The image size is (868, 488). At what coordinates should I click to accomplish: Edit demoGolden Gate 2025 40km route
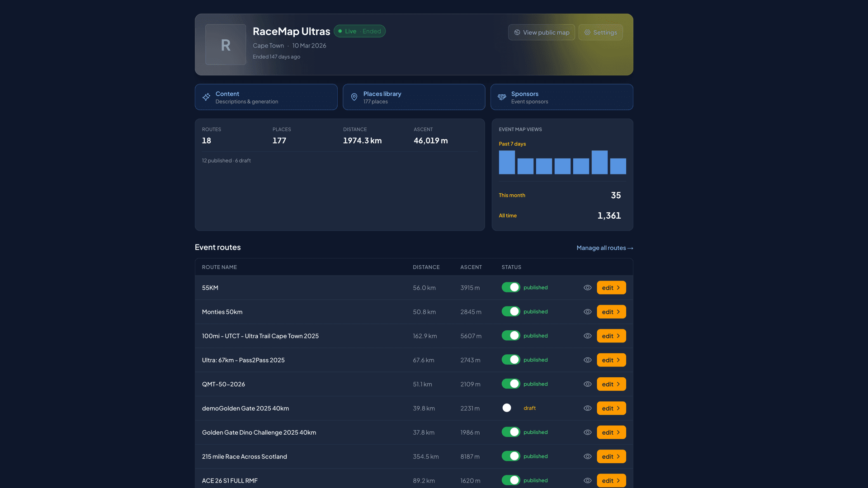pyautogui.click(x=611, y=408)
